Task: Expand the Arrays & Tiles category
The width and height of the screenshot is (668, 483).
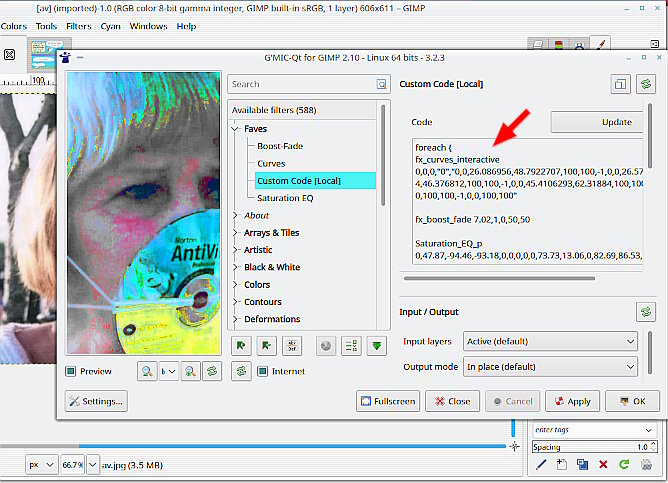Action: pyautogui.click(x=236, y=233)
